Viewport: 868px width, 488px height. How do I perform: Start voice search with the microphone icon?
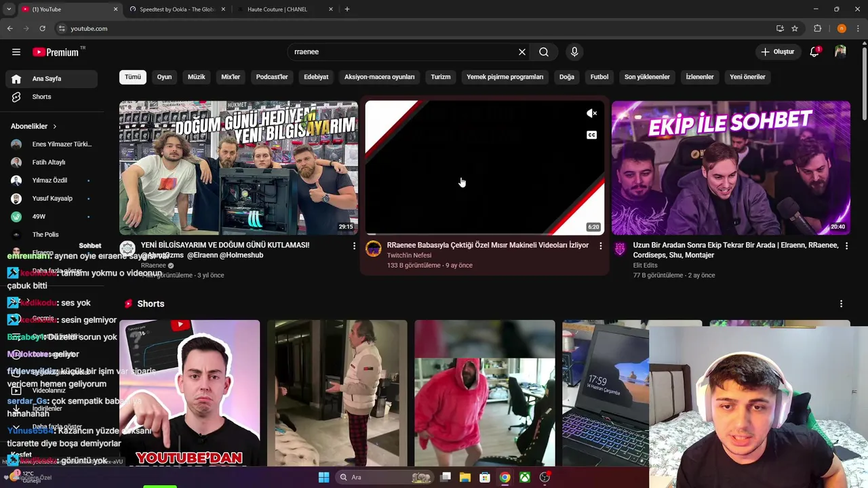[574, 52]
